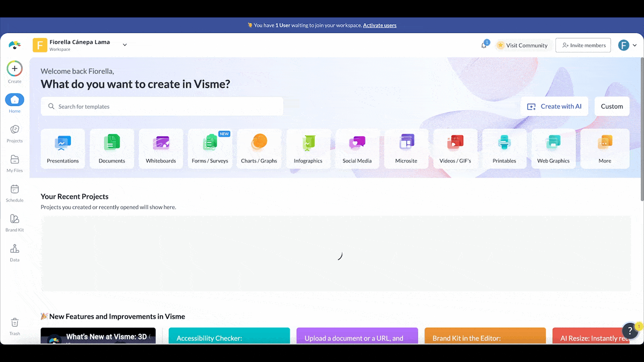Image resolution: width=644 pixels, height=362 pixels.
Task: Click Your Recent Projects heading
Action: (x=75, y=196)
